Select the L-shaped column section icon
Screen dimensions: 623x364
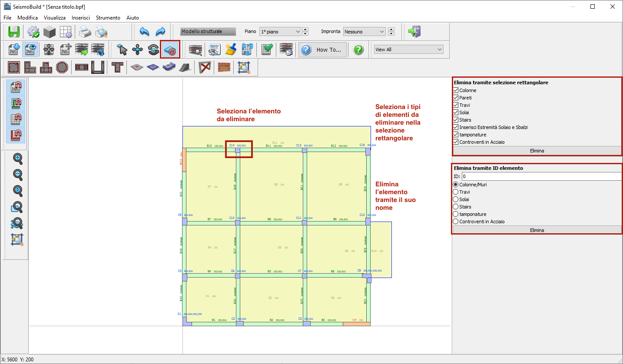(30, 67)
